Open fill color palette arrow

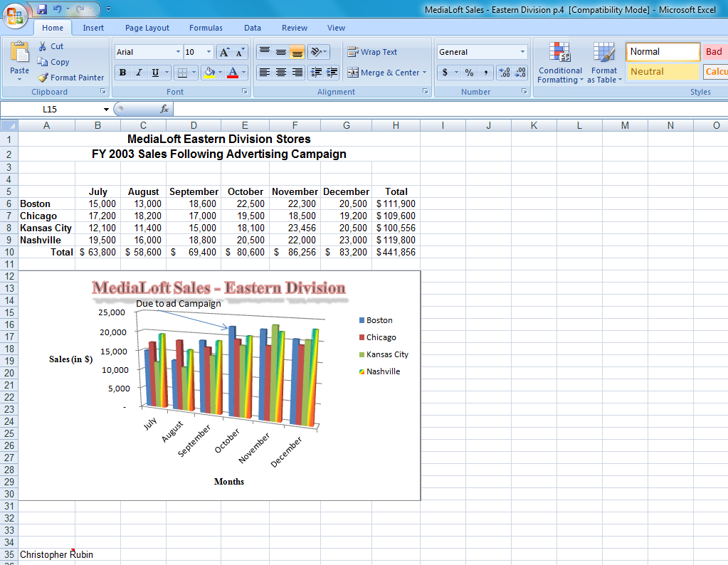[221, 73]
